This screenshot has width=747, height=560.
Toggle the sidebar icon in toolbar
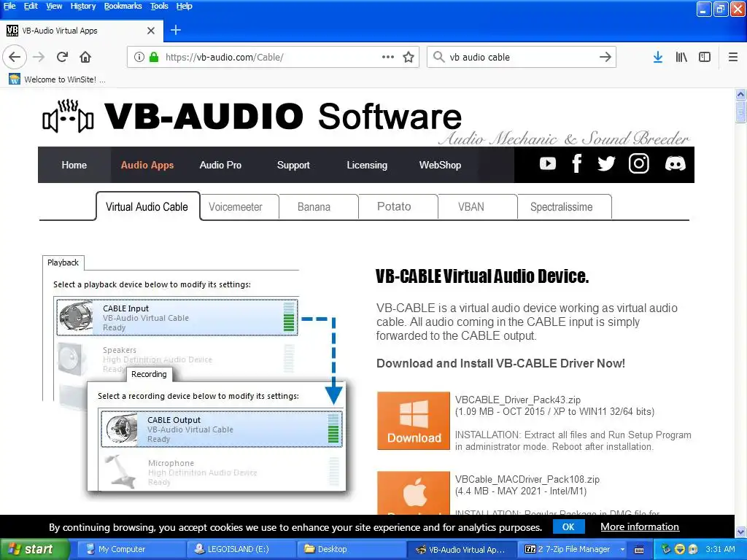[705, 57]
